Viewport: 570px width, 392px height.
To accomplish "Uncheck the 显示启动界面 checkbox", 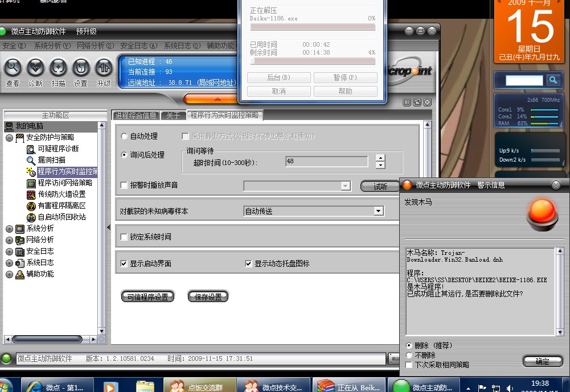I will coord(124,263).
